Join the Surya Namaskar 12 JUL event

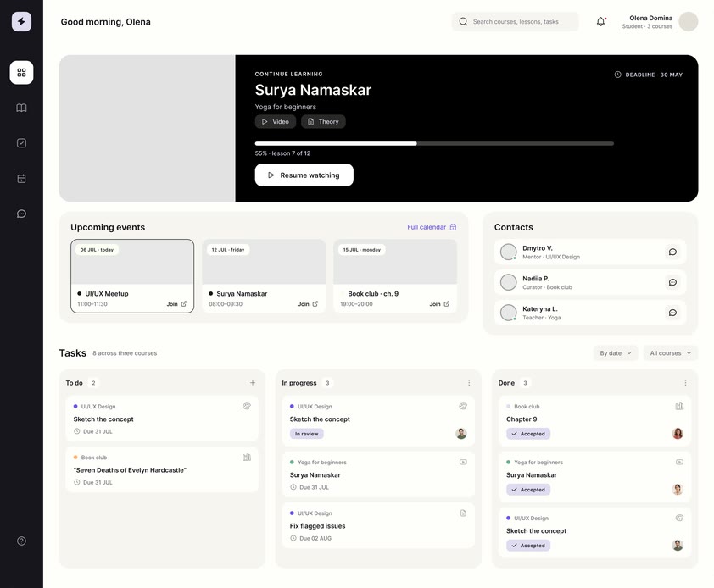pyautogui.click(x=309, y=303)
